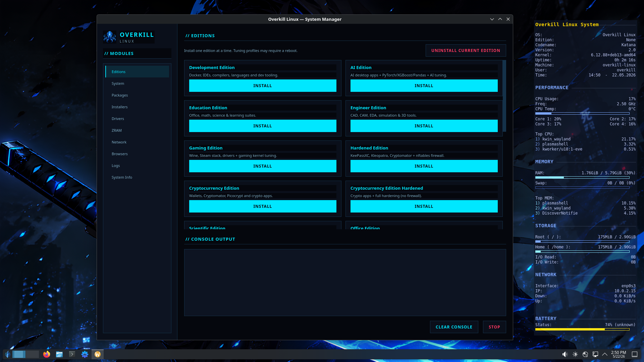Open the Drivers module
Screen dimensions: 644x362
pos(137,119)
